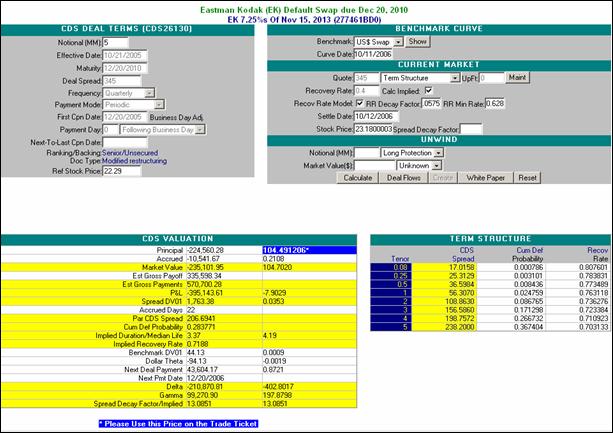Open the Modified restructuring doc type link
Screen dimensions: 613x433
pyautogui.click(x=134, y=161)
